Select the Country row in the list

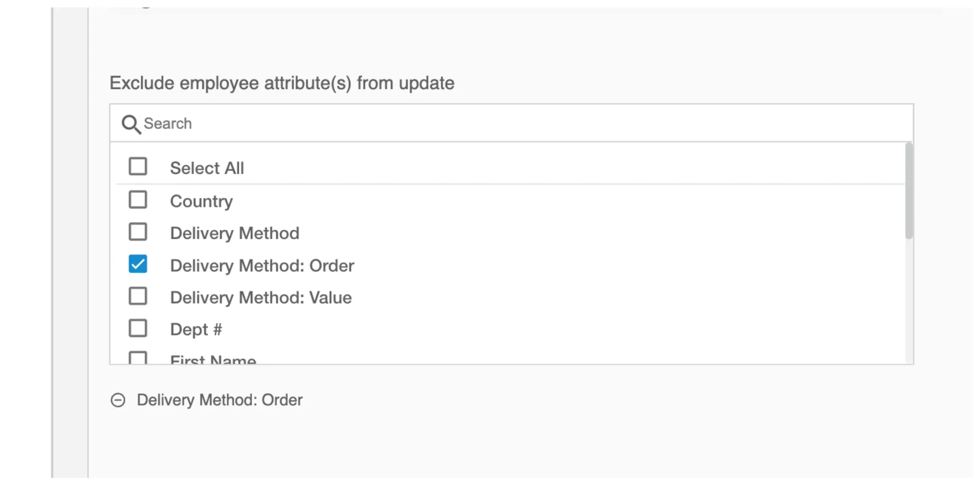click(201, 200)
